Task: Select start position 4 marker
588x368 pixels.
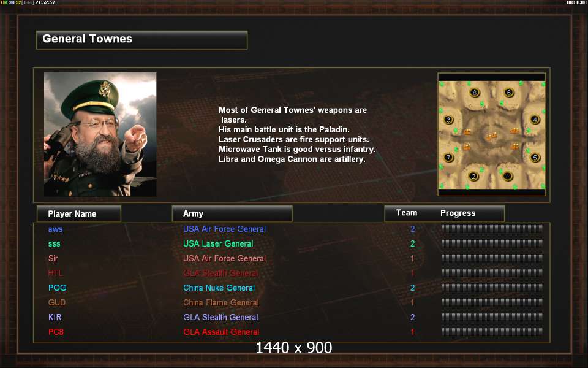Action: click(x=535, y=120)
